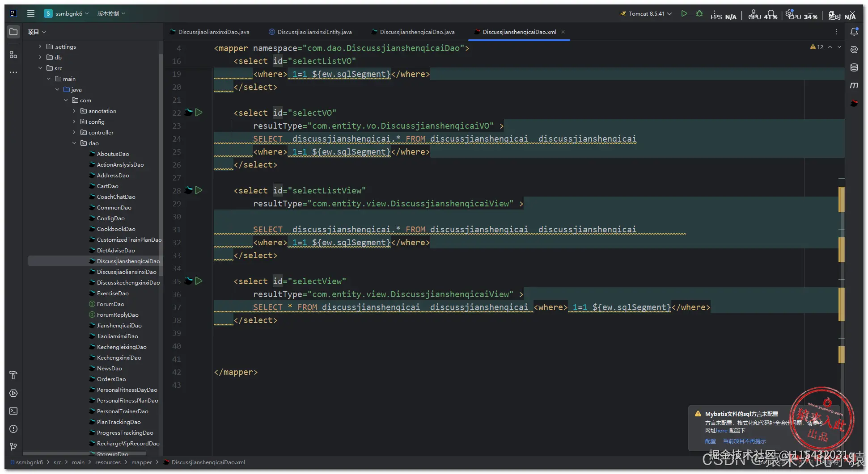Screen dimensions: 868x474
Task: Click the Run green play button
Action: tap(684, 14)
